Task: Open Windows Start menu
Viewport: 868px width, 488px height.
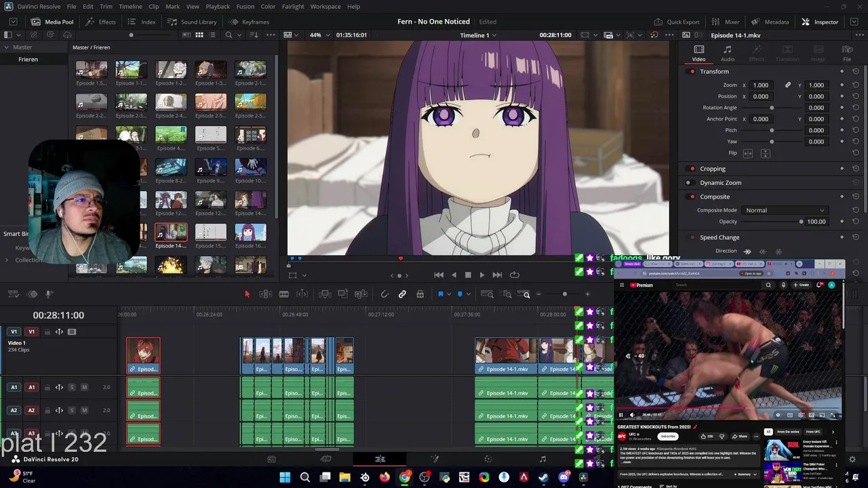Action: [x=285, y=477]
